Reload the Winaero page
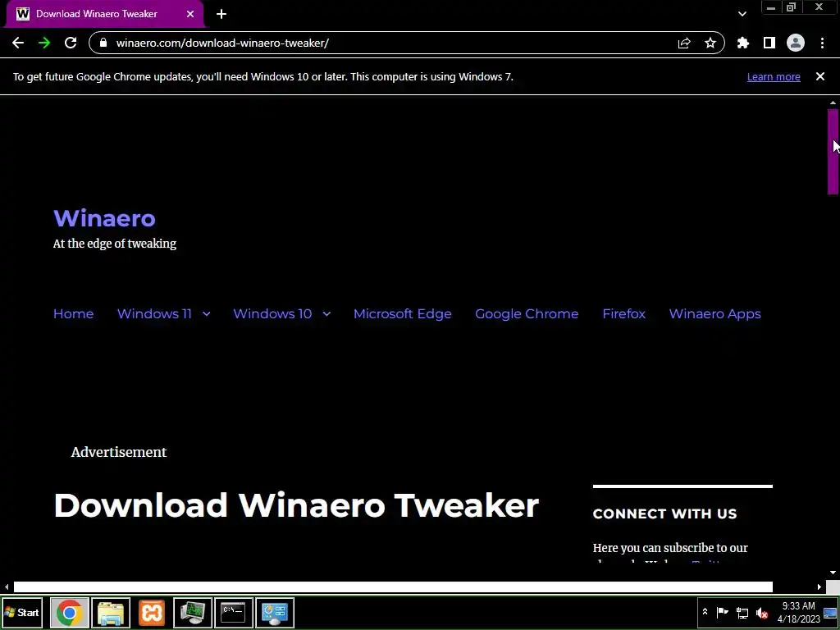 (71, 43)
